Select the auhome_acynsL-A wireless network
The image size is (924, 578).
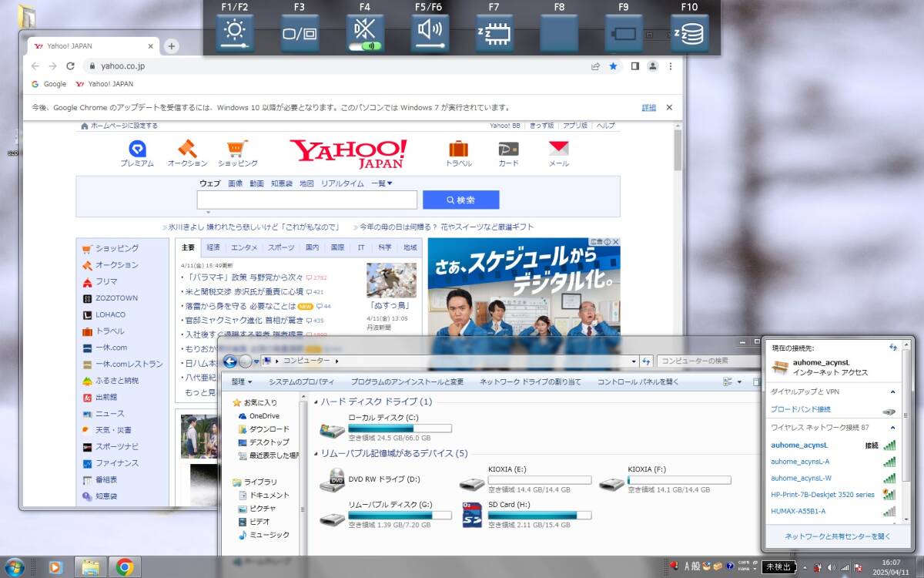point(833,462)
